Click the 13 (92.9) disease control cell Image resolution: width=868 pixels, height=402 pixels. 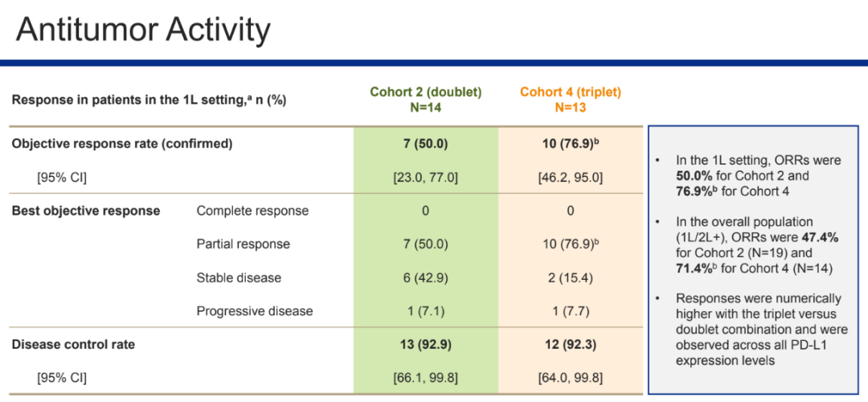point(425,344)
